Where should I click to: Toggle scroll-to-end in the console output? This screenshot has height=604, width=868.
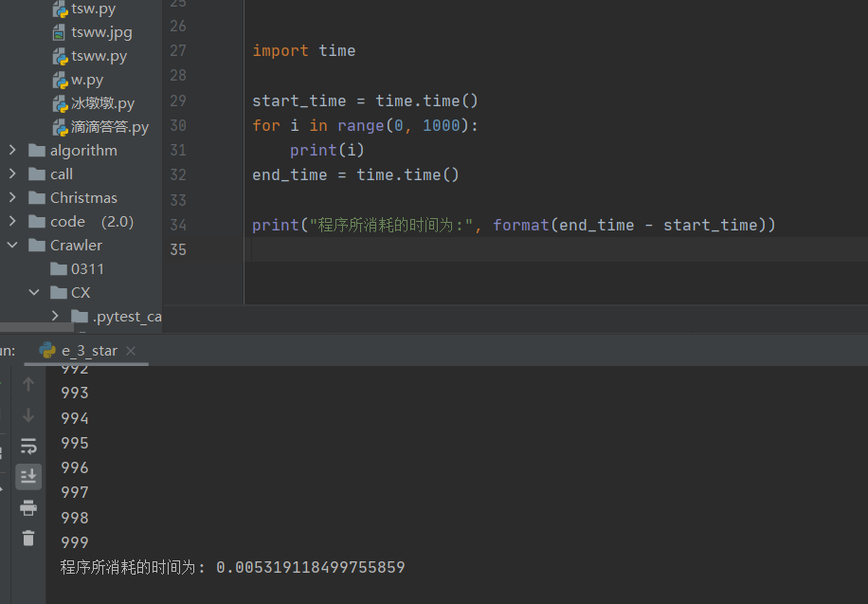(28, 477)
